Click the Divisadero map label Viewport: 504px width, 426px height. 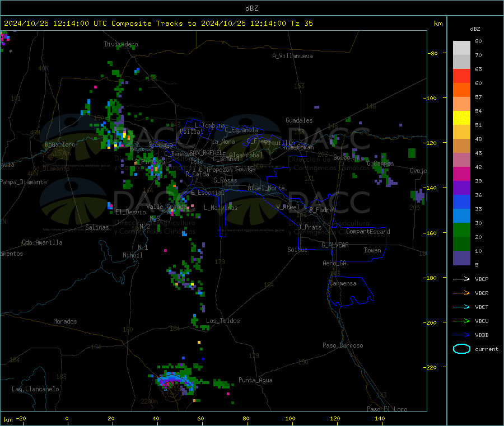(121, 44)
